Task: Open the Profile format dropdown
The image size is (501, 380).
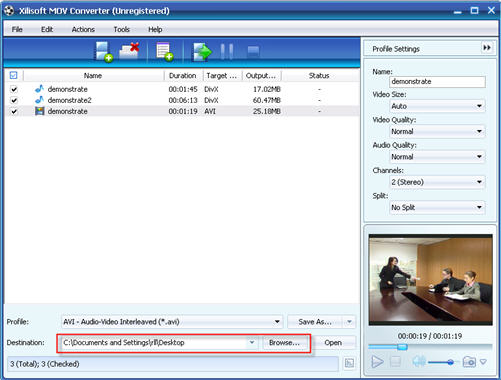Action: pyautogui.click(x=172, y=322)
